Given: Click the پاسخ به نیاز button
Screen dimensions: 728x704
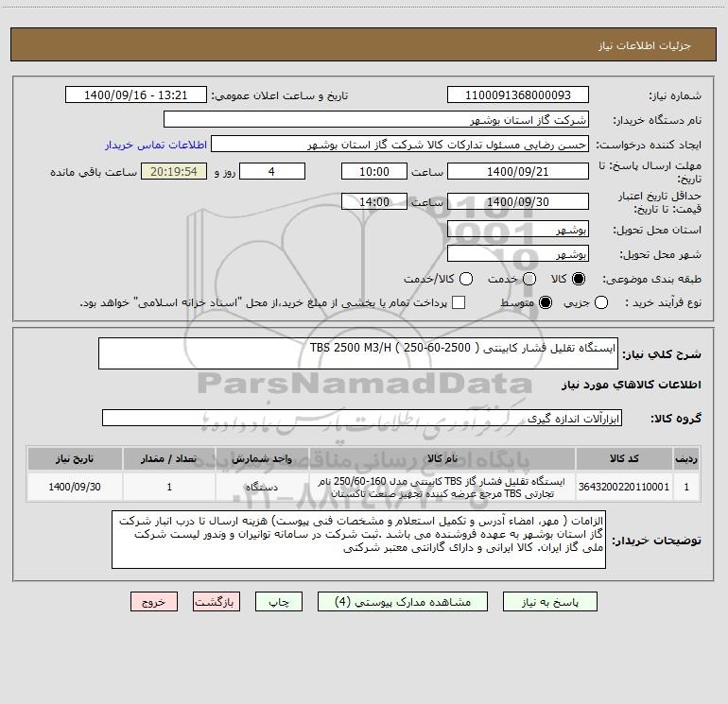Looking at the screenshot, I should (549, 602).
